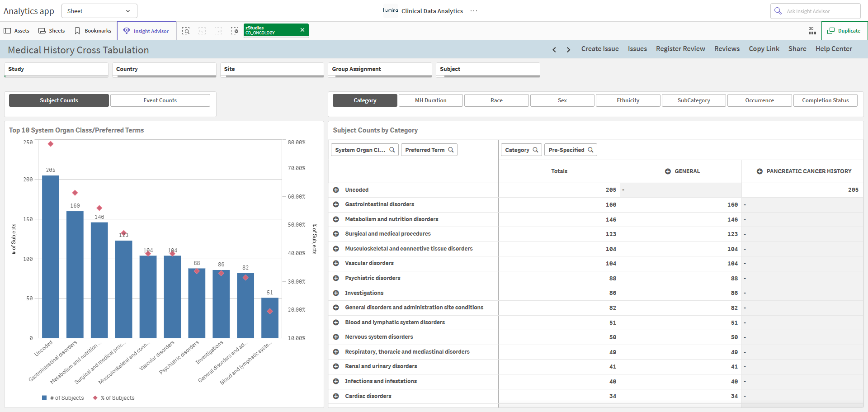Expand the Investigations row
This screenshot has height=412, width=868.
pos(336,293)
